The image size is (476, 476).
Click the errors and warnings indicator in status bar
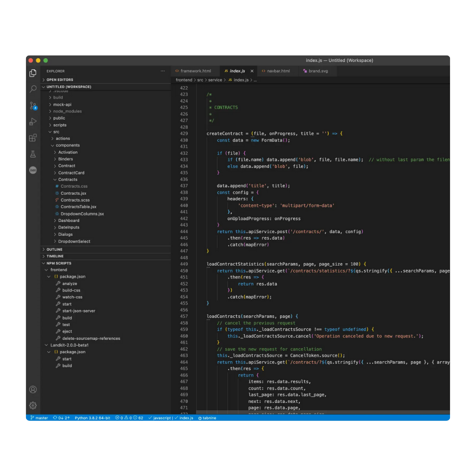pos(129,418)
